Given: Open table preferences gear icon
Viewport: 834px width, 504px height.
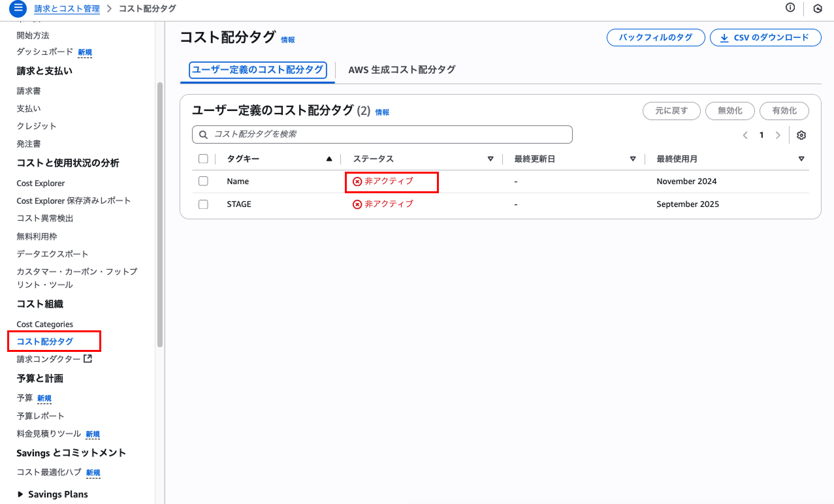Looking at the screenshot, I should click(801, 135).
